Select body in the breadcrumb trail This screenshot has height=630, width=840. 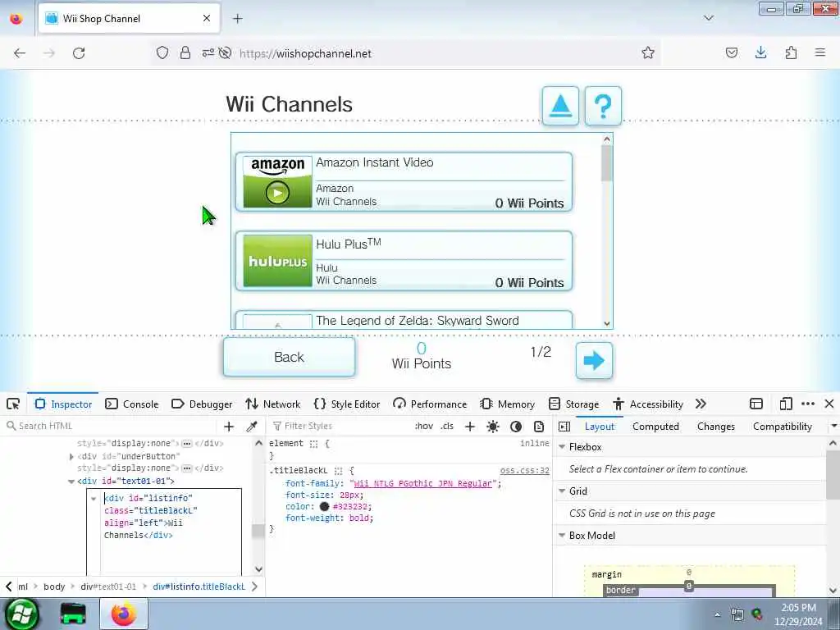coord(54,587)
